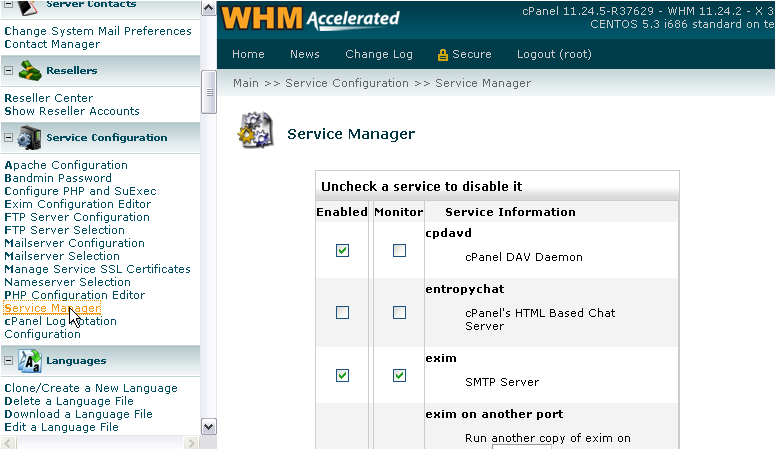This screenshot has width=776, height=450.
Task: Collapse the Service Configuration section
Action: 8,138
